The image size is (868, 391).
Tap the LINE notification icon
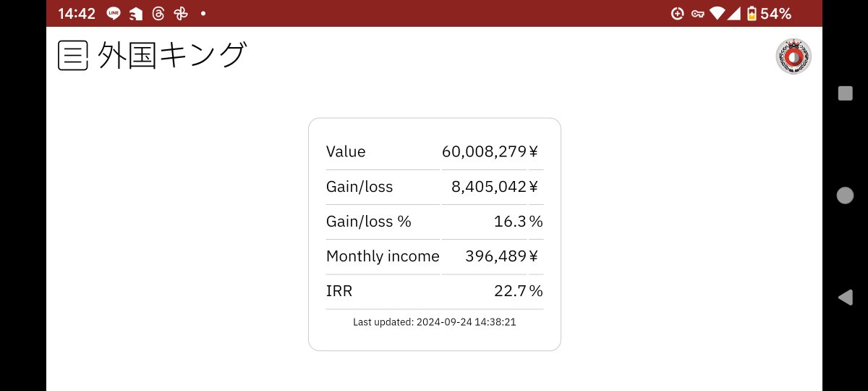[x=114, y=14]
